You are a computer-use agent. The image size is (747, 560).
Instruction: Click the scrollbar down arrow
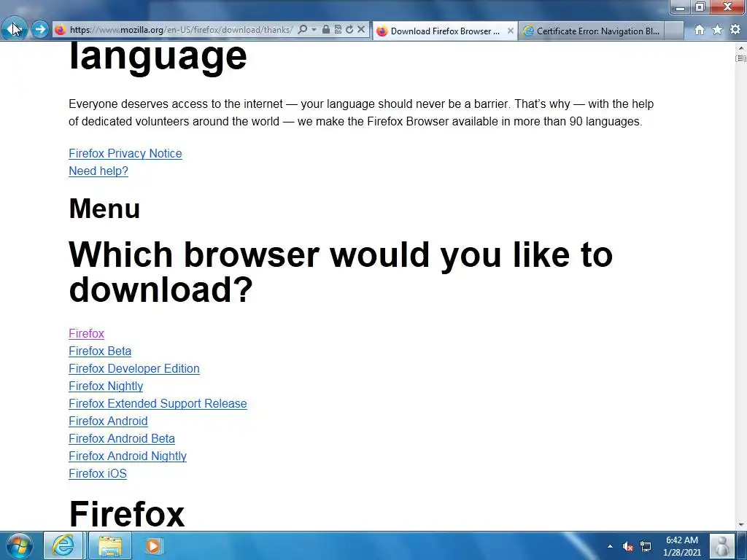tap(741, 525)
